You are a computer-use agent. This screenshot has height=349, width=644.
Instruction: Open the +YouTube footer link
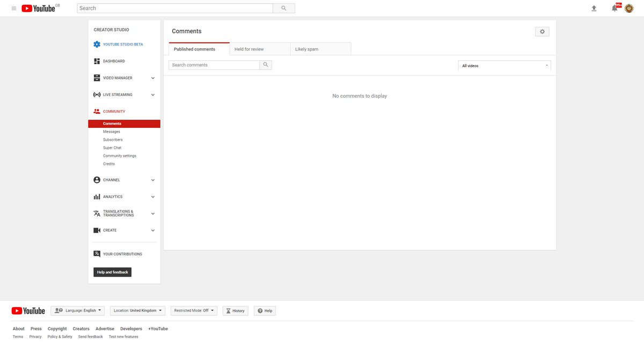(158, 329)
